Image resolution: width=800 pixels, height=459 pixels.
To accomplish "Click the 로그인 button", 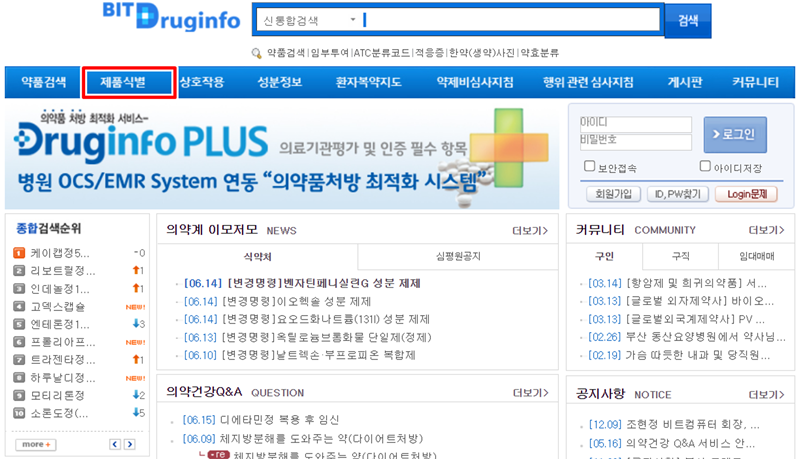I will (735, 135).
